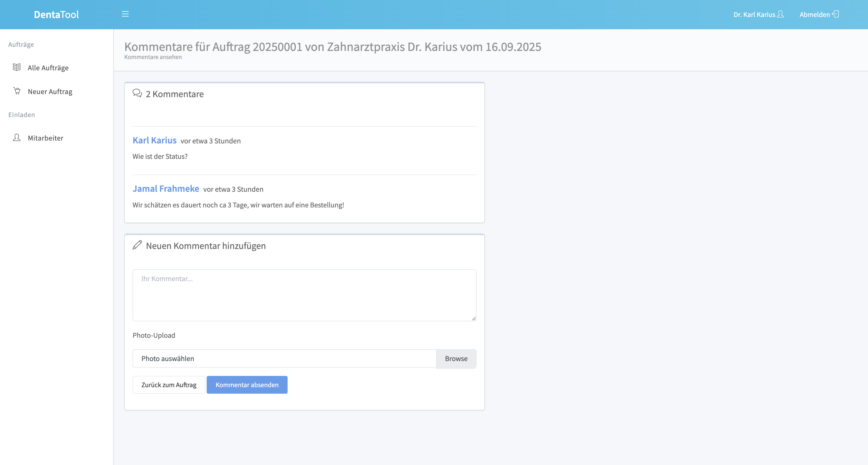Open the Alle Aufträge menu item
Viewport: 868px width, 465px height.
[48, 68]
